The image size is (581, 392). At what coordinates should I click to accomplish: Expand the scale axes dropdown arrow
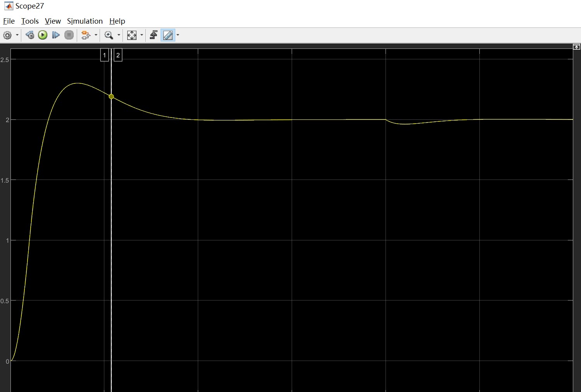coord(142,35)
